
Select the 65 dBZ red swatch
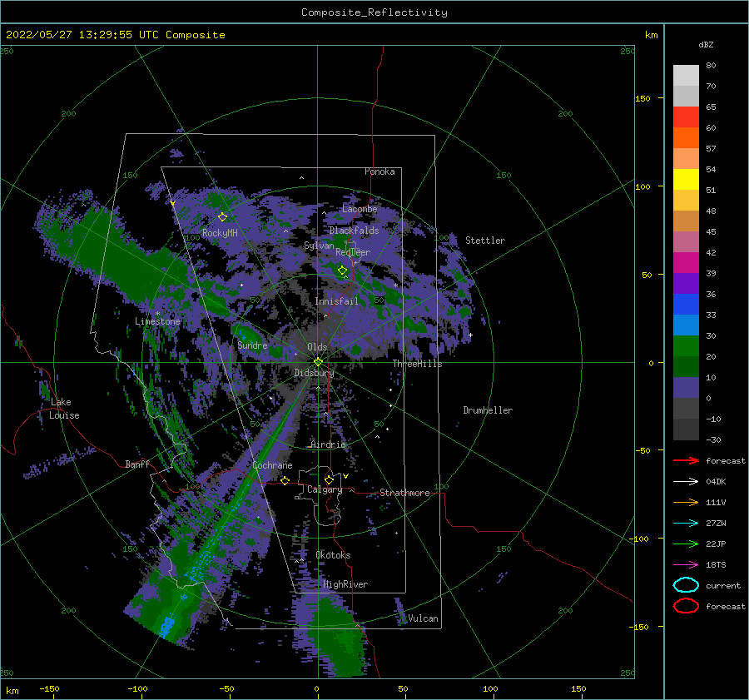coord(686,117)
